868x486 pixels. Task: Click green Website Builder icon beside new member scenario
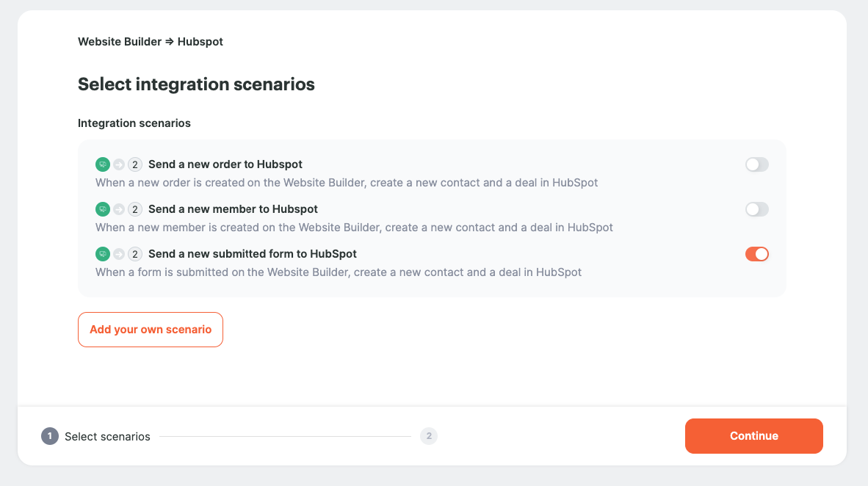(102, 209)
